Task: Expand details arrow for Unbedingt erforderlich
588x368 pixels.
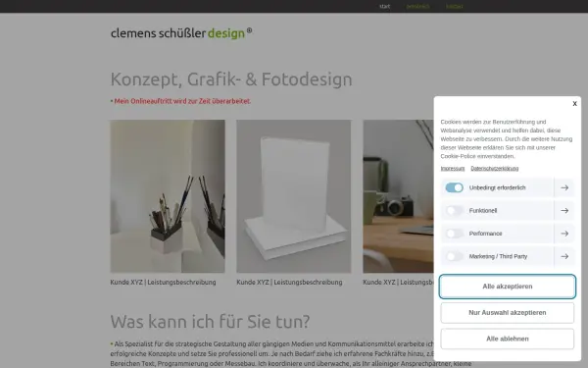Action: (x=564, y=187)
